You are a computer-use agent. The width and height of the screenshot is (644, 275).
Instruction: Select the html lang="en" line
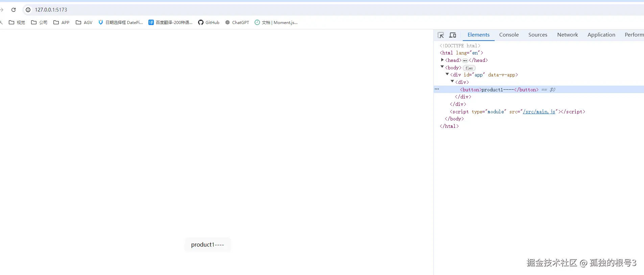461,53
